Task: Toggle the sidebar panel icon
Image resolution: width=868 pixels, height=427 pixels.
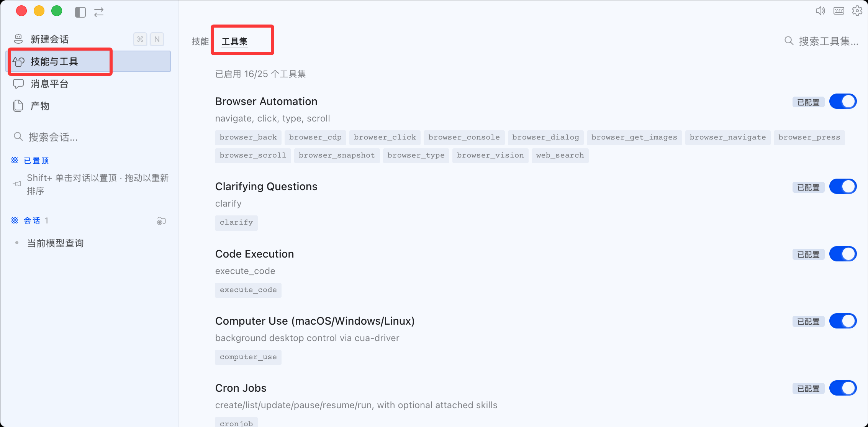Action: click(80, 12)
